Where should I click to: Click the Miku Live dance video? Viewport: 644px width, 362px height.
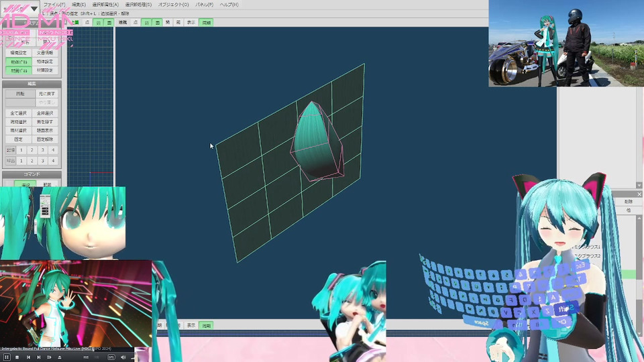pos(76,304)
